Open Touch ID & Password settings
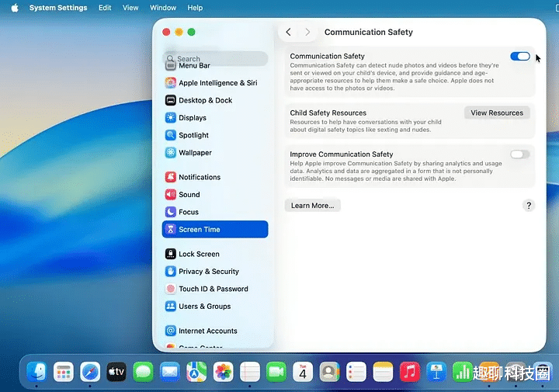The height and width of the screenshot is (392, 559). [214, 289]
